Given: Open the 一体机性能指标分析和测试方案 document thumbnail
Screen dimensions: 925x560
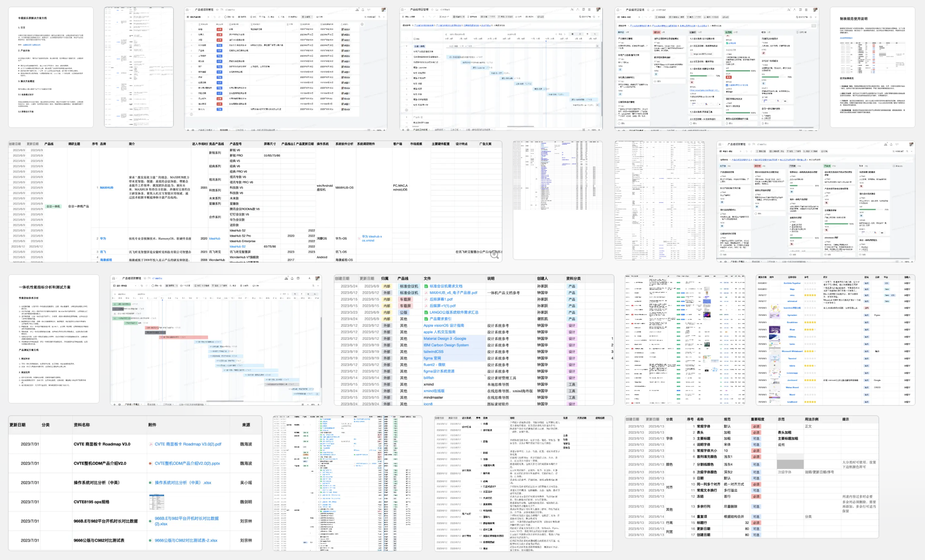Looking at the screenshot, I should tap(54, 339).
